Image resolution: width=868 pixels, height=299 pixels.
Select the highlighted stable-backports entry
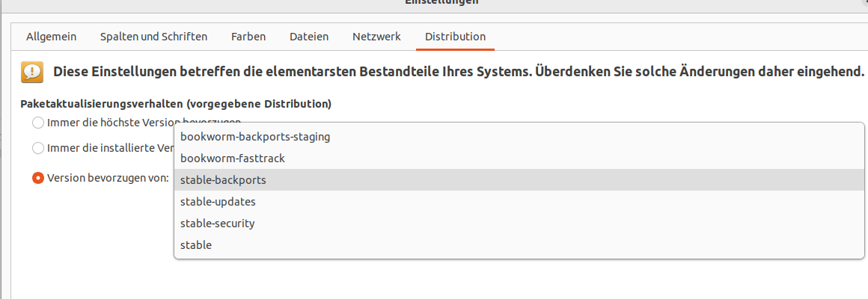(519, 179)
